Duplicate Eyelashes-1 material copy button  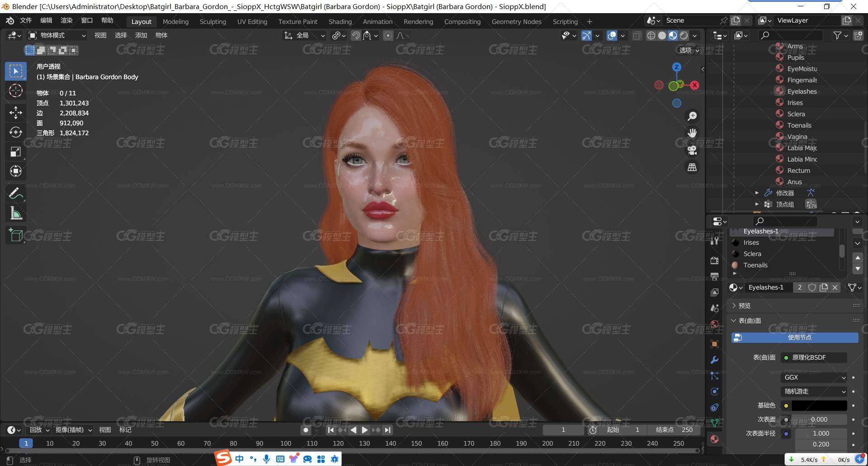(824, 287)
